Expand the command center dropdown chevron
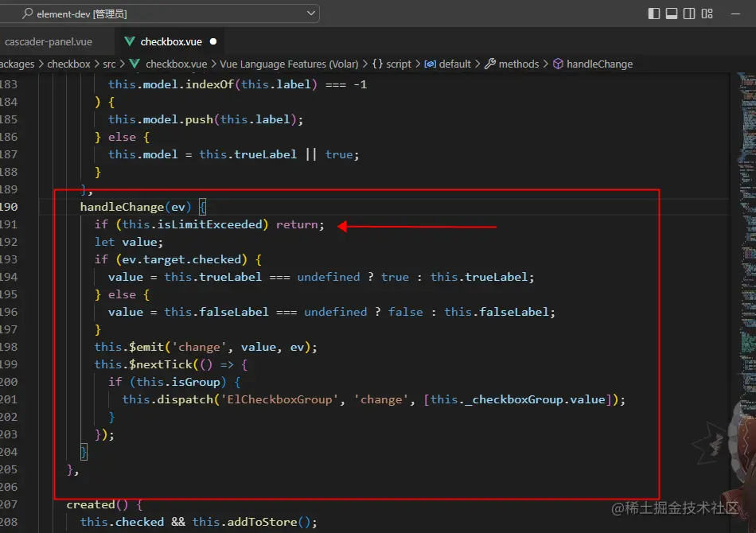 311,14
